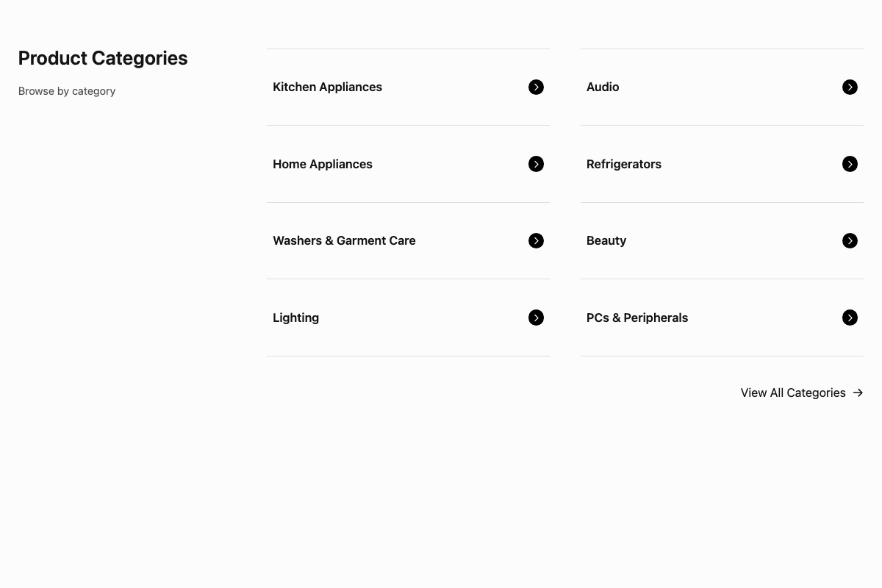Click the arrow icon beside Kitchen Appliances
This screenshot has width=882, height=588.
[537, 87]
